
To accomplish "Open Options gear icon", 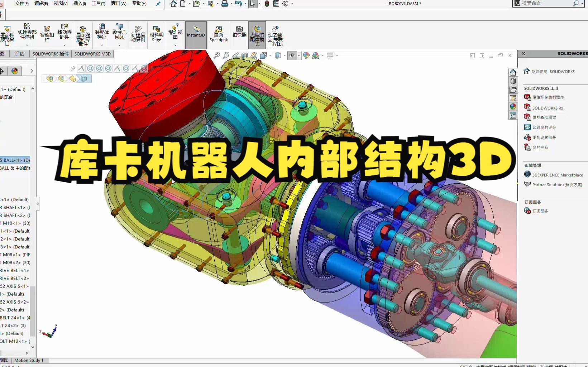I will (x=285, y=4).
